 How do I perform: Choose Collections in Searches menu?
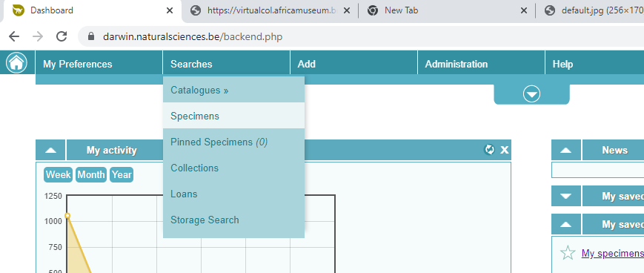[233, 168]
